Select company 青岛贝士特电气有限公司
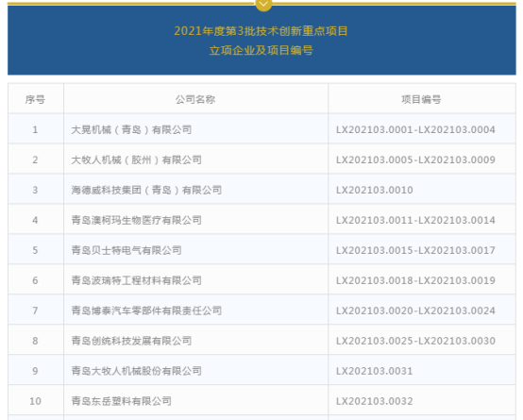 coord(127,250)
